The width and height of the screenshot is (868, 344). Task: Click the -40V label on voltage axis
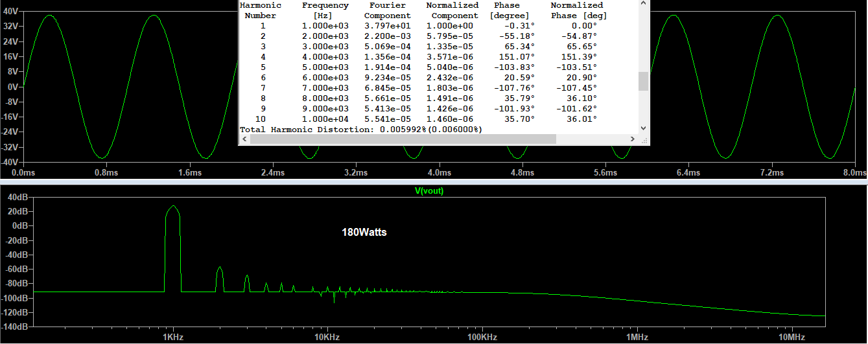point(9,162)
